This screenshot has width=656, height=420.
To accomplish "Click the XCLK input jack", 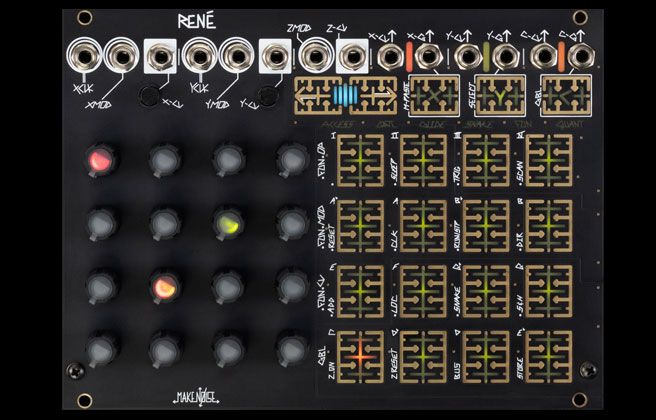I will tap(85, 56).
